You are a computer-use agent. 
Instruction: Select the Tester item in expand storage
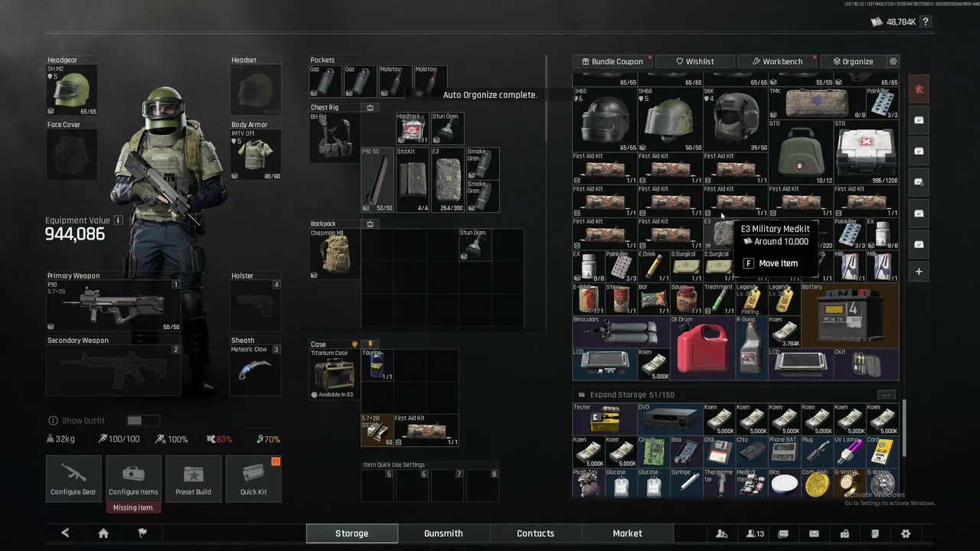(605, 419)
